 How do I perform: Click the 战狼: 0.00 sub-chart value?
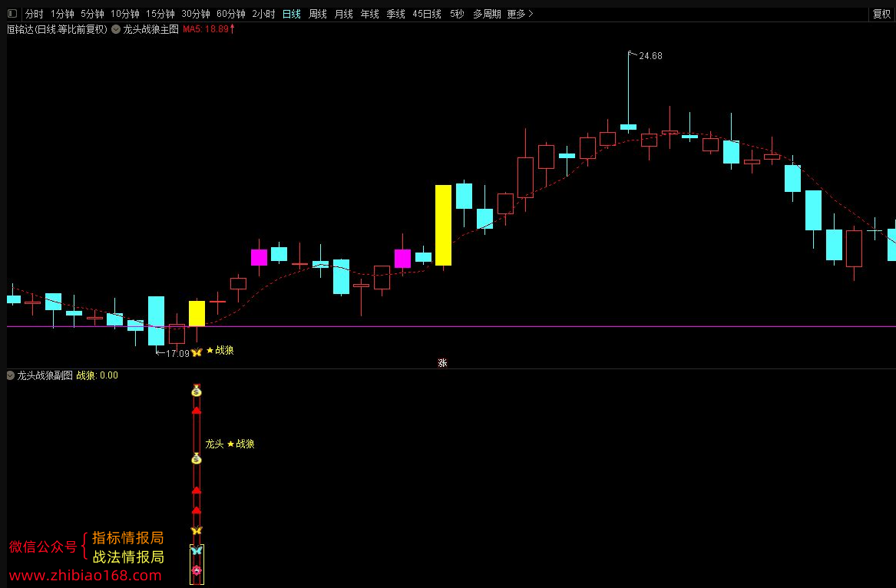tap(98, 375)
